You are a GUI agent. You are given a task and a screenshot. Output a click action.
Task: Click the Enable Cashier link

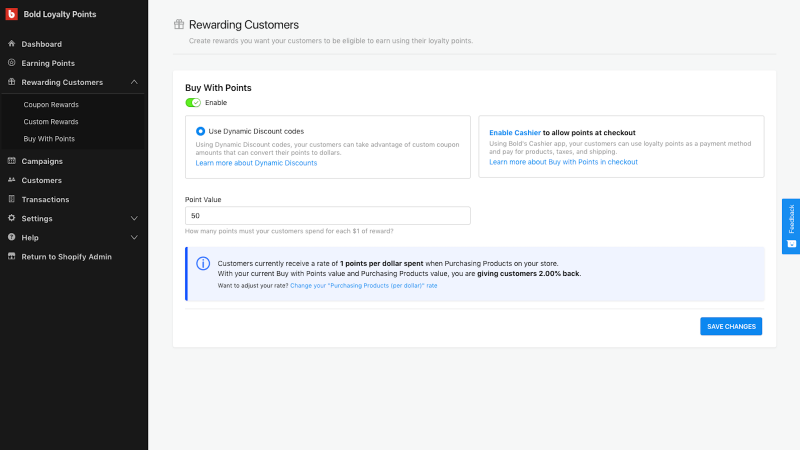click(515, 133)
